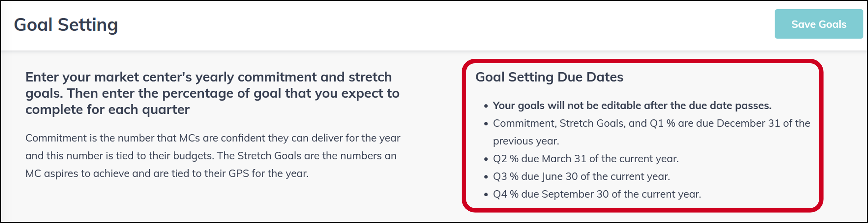Click the market center's yearly commitment heading
This screenshot has width=868, height=223.
coord(212,93)
